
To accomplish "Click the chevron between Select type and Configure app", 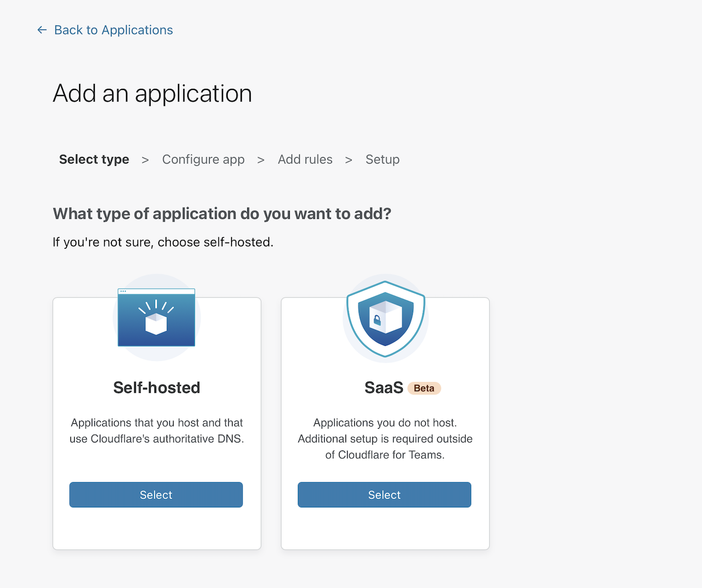I will (145, 159).
